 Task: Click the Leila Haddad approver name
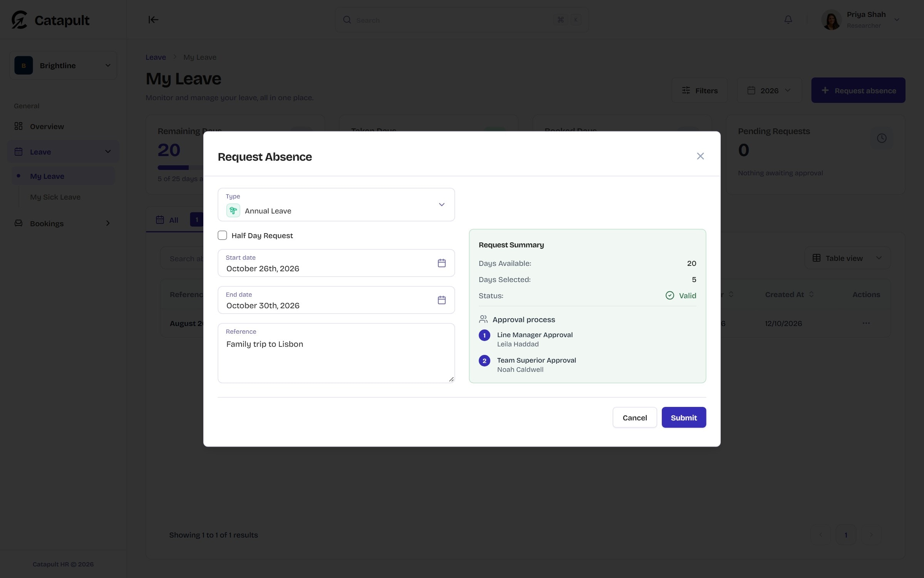[518, 344]
